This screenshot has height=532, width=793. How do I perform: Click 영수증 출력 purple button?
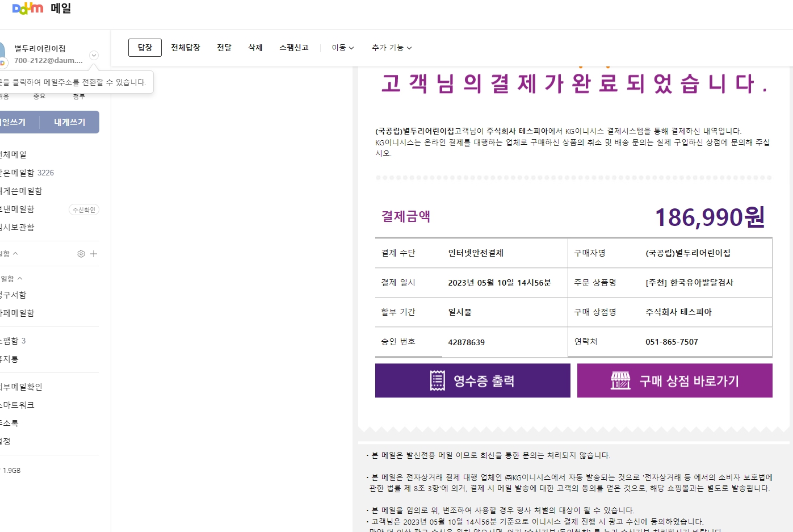coord(472,380)
